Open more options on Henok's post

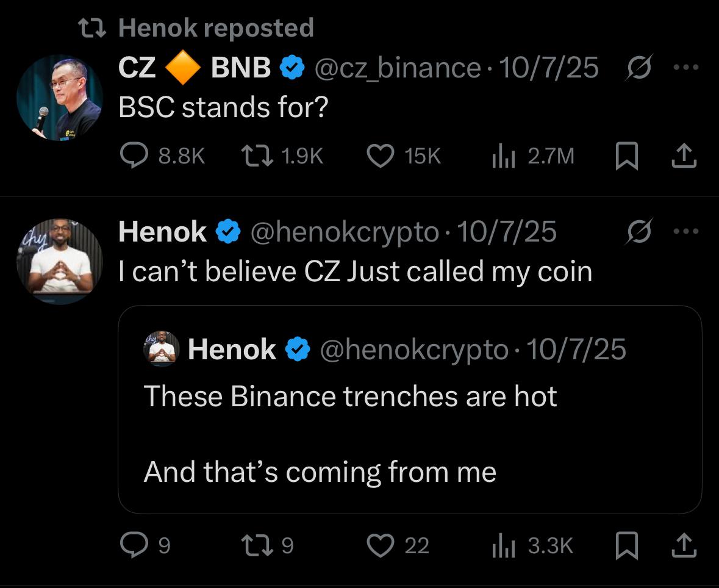687,231
